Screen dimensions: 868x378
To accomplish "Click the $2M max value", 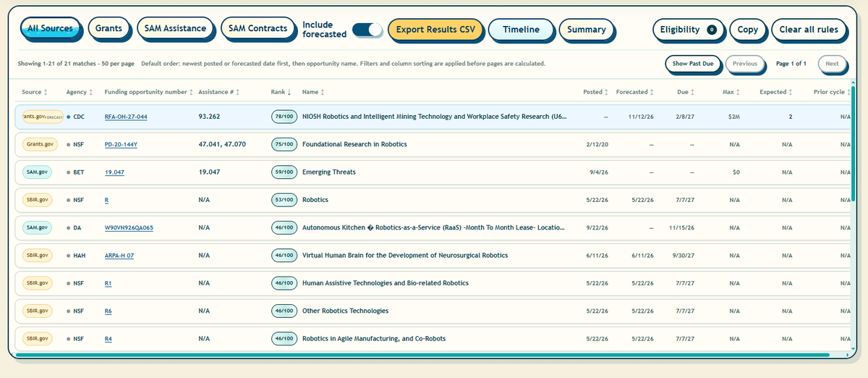I will click(x=734, y=117).
